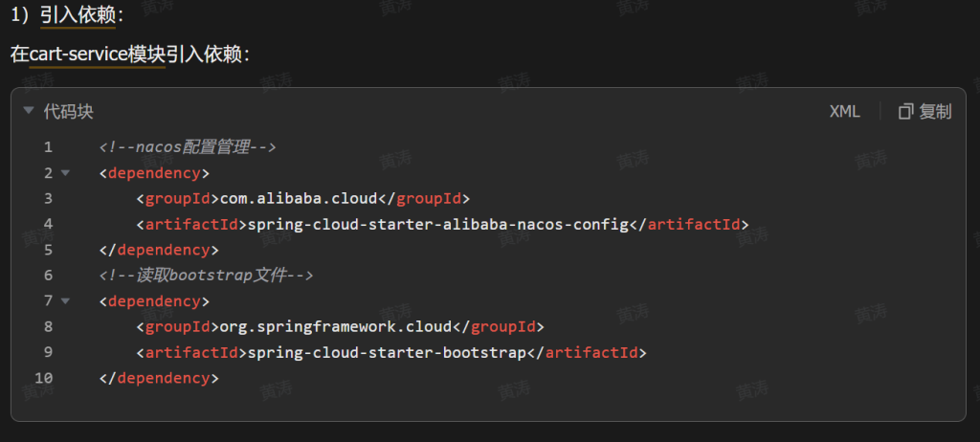980x442 pixels.
Task: Open the XML language selector
Action: pos(844,112)
